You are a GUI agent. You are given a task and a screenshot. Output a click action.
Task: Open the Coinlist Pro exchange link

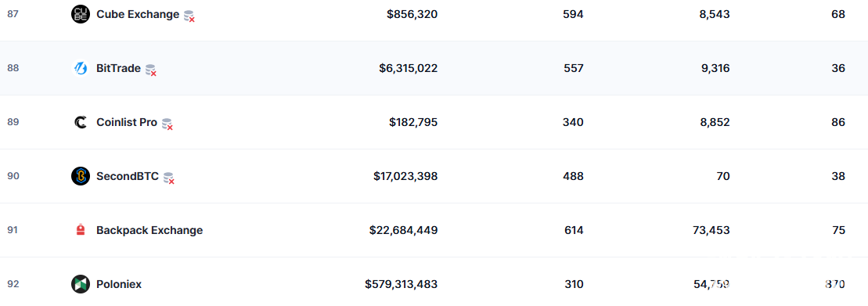click(x=127, y=122)
